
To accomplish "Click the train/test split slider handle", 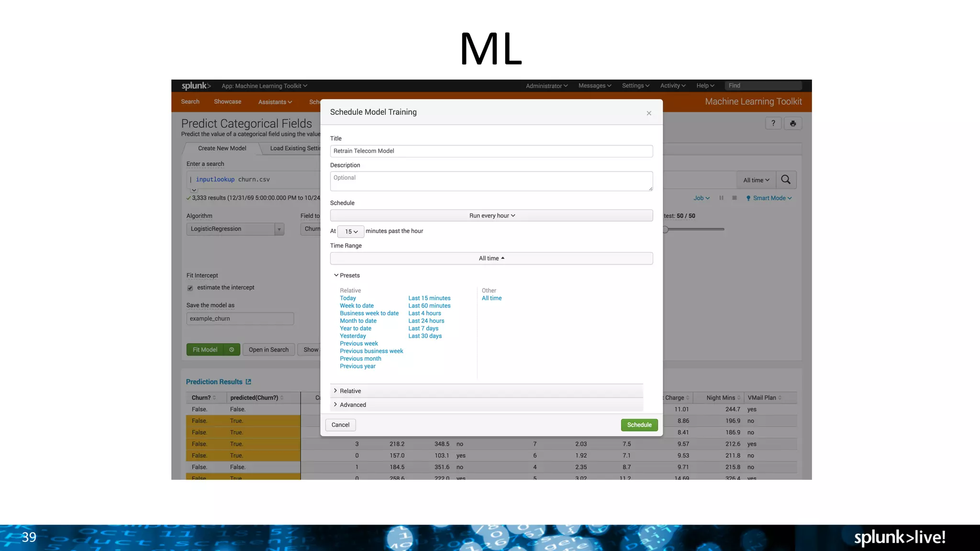I will pos(666,230).
